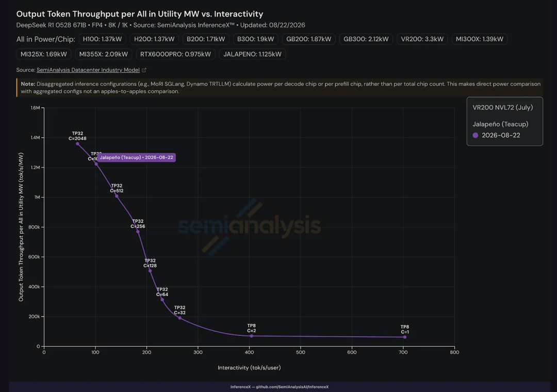Select the TP32 C=256 data point
The height and width of the screenshot is (392, 557).
point(138,232)
